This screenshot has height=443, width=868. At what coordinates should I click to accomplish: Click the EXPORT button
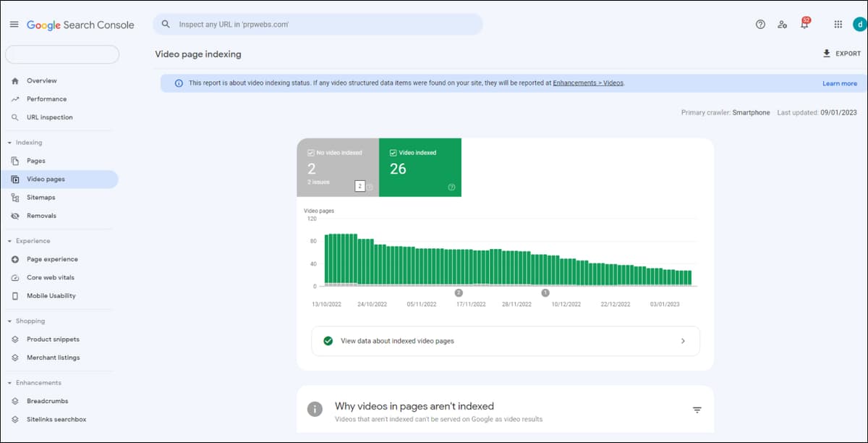coord(842,54)
